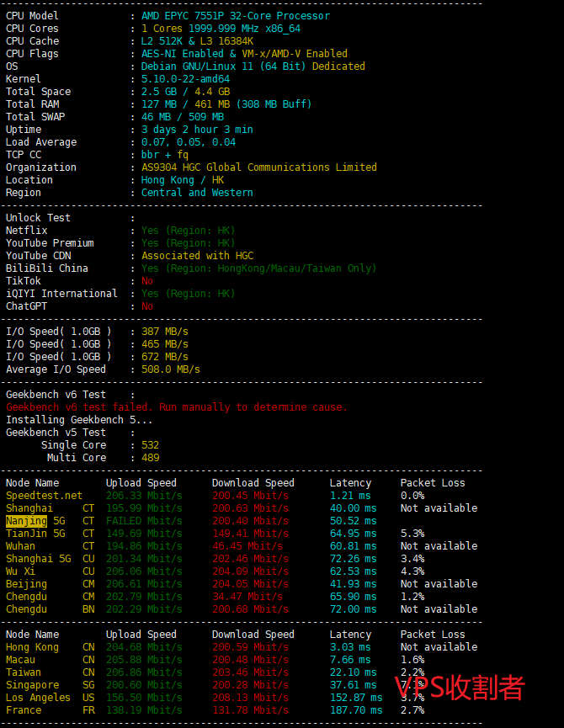Click the Average I/O Speed 508.0 MB/s value

point(170,369)
